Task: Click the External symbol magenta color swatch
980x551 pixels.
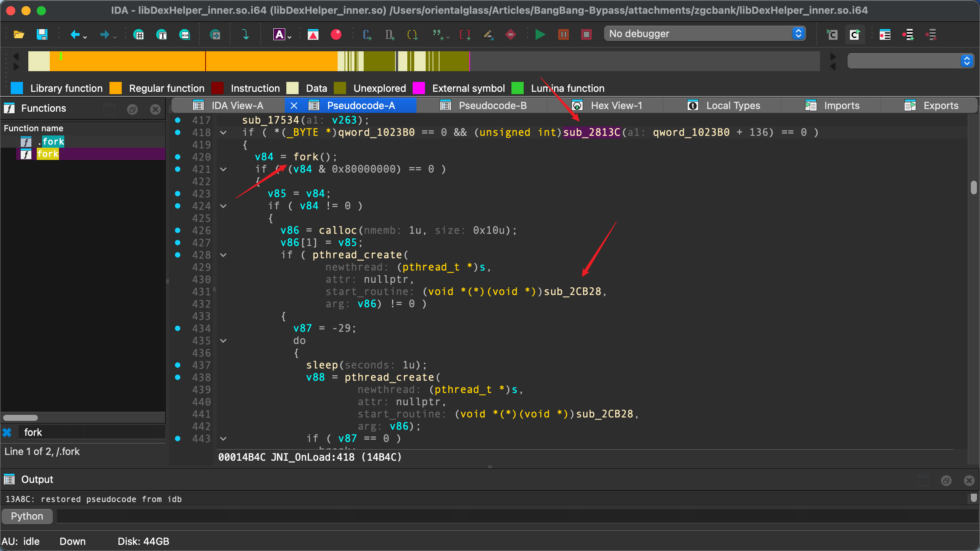Action: click(419, 88)
